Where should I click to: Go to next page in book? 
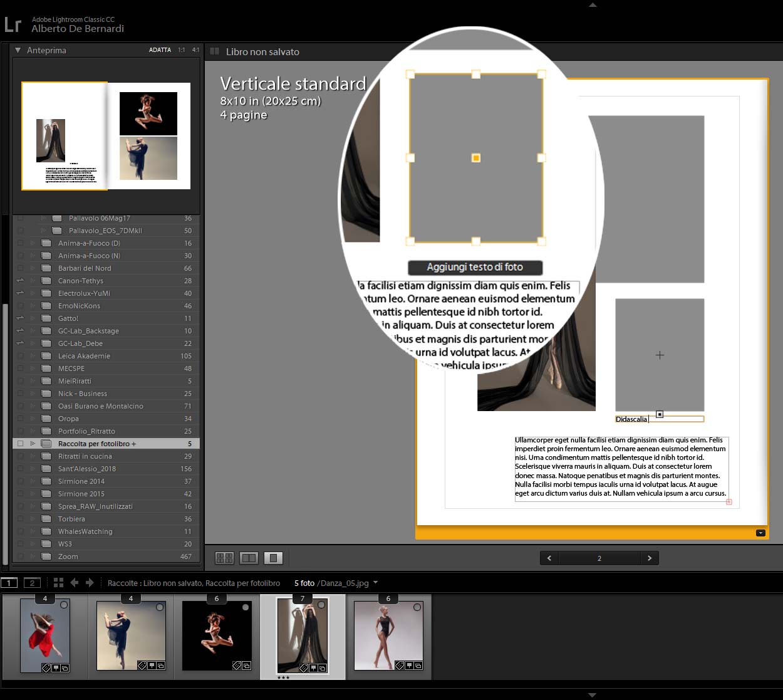coord(650,558)
